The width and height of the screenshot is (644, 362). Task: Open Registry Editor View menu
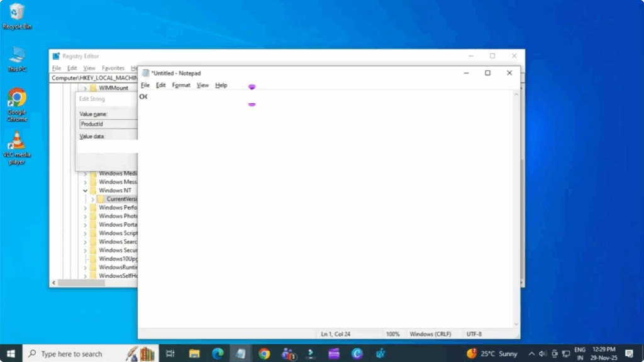point(89,68)
